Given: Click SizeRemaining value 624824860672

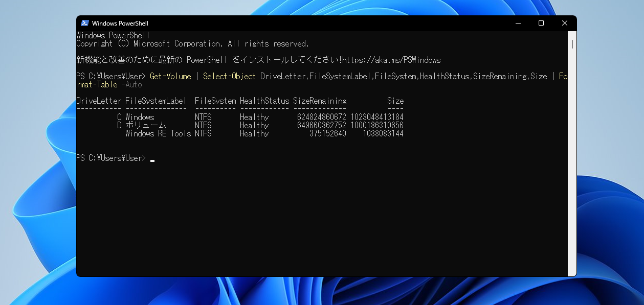Looking at the screenshot, I should pos(322,117).
